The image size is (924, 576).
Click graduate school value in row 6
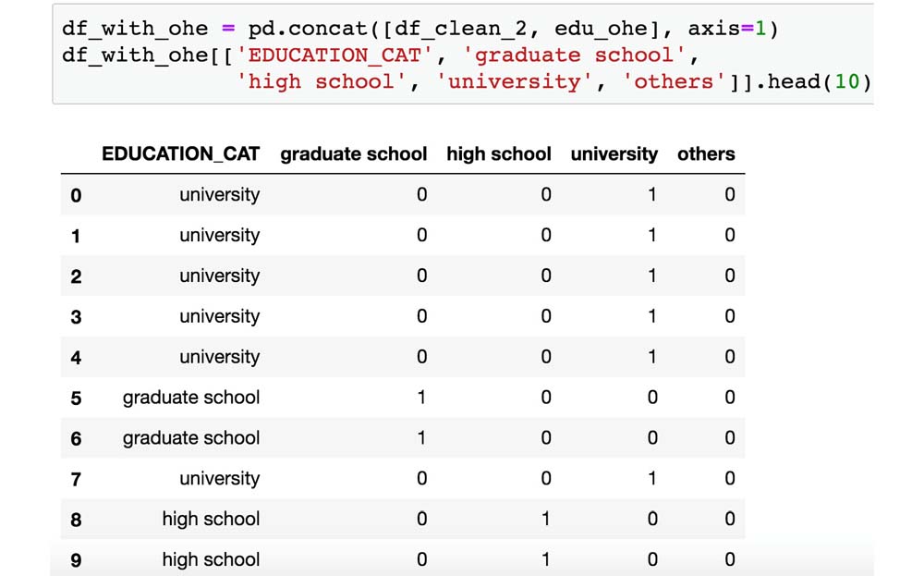pos(422,438)
